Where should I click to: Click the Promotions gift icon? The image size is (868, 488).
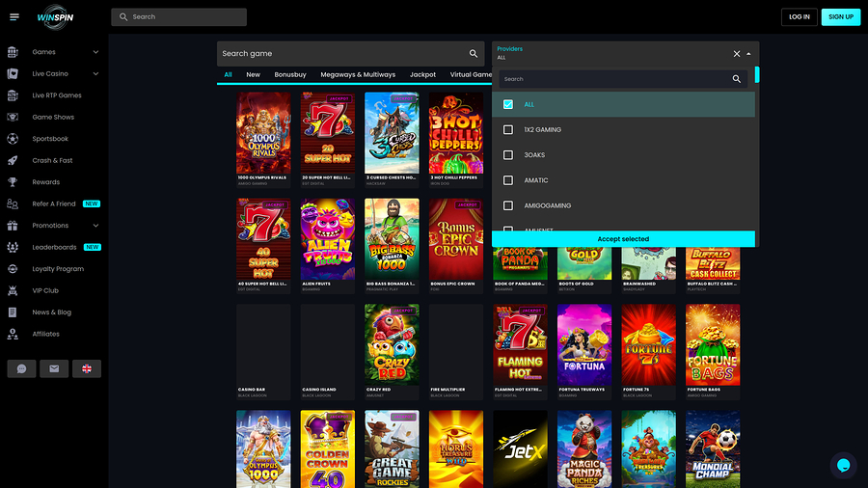click(13, 225)
